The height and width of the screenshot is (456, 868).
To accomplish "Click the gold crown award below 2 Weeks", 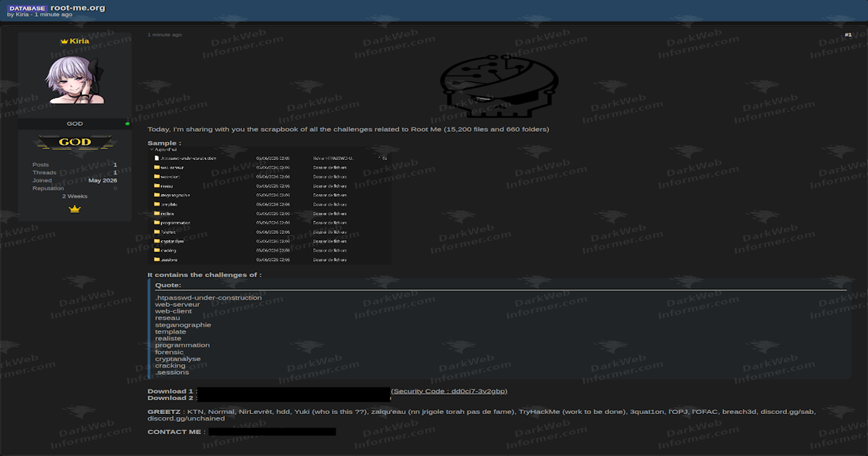I will pos(75,209).
